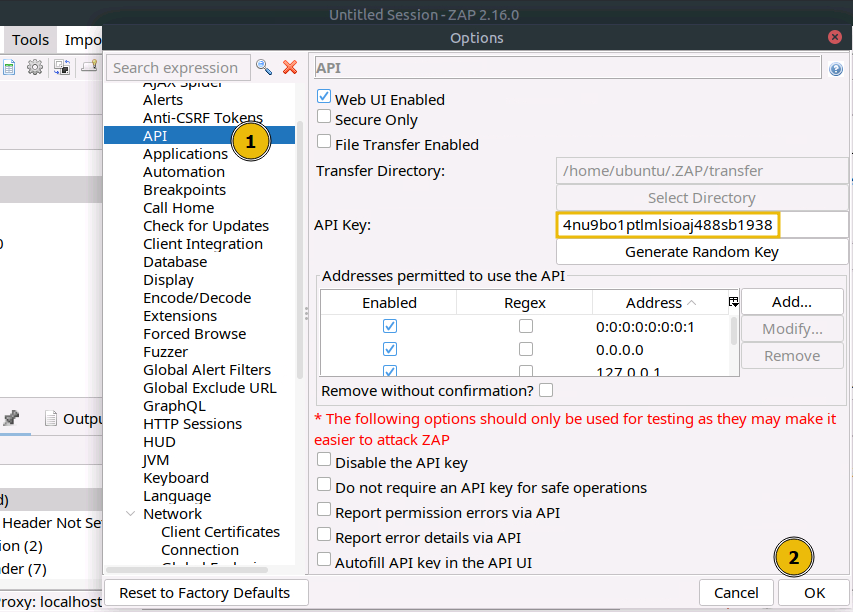
Task: Select Language in options tree
Action: click(177, 496)
